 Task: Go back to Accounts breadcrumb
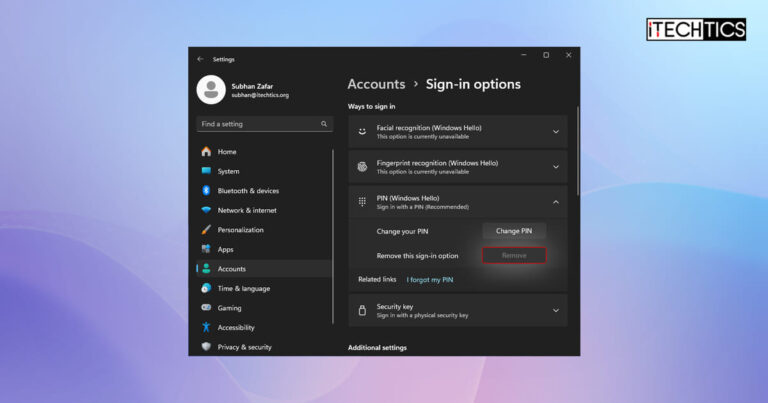pos(376,84)
